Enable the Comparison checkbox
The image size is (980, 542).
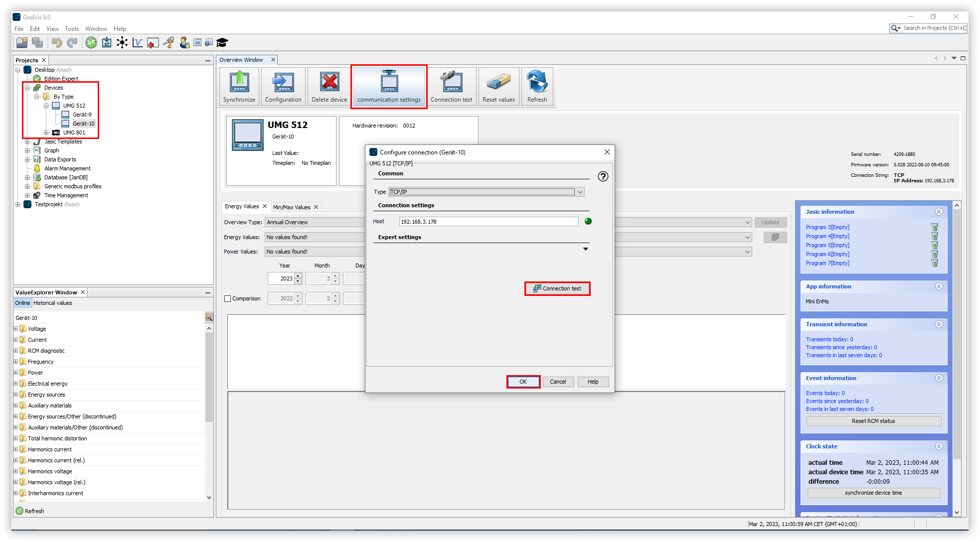[228, 298]
